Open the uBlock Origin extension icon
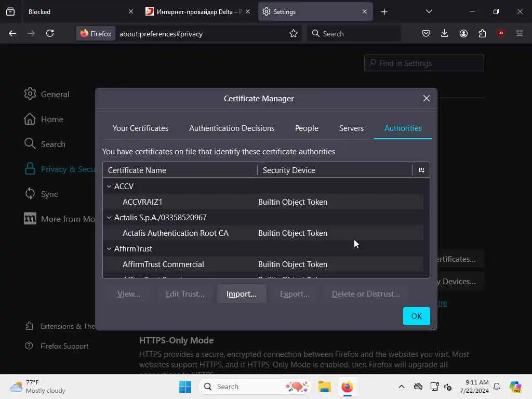The image size is (532, 399). point(501,33)
